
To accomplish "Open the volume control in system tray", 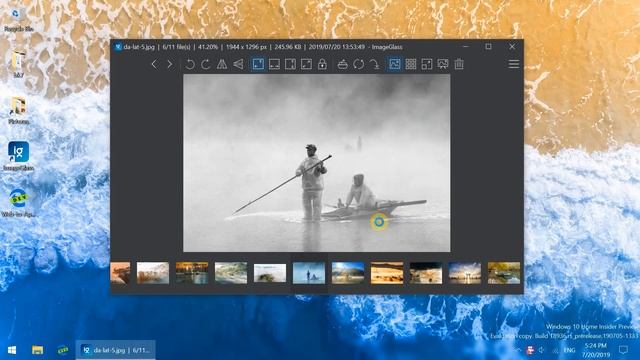I will coord(542,350).
